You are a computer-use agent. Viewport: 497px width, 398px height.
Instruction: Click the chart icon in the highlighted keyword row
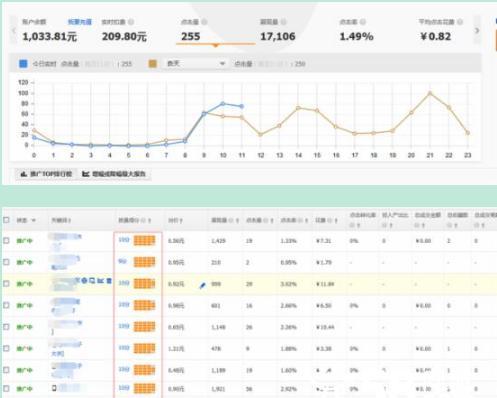point(101,281)
